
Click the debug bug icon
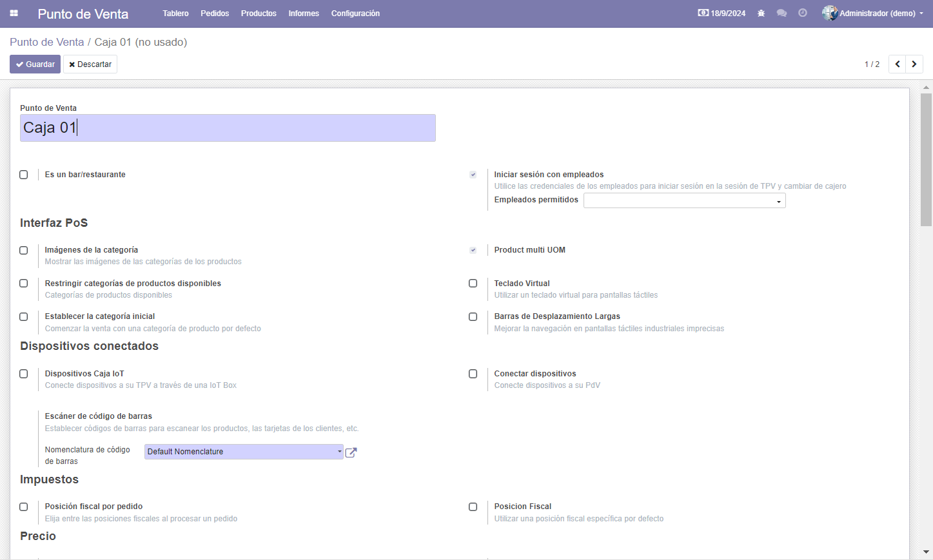click(x=761, y=14)
